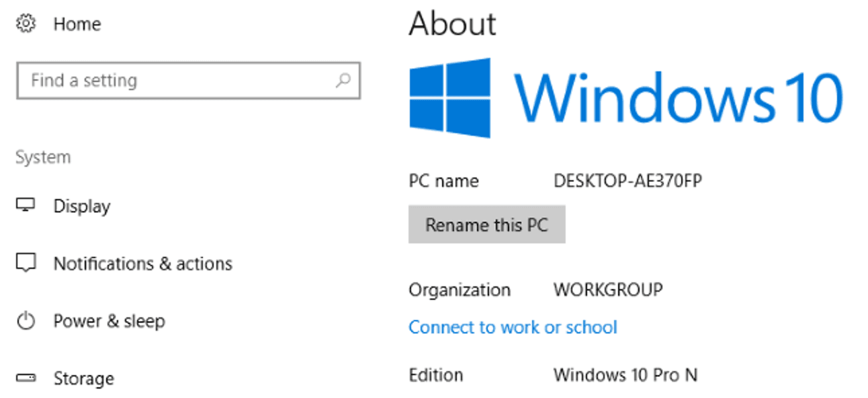868x398 pixels.
Task: Click the Home gear icon
Action: tap(26, 24)
